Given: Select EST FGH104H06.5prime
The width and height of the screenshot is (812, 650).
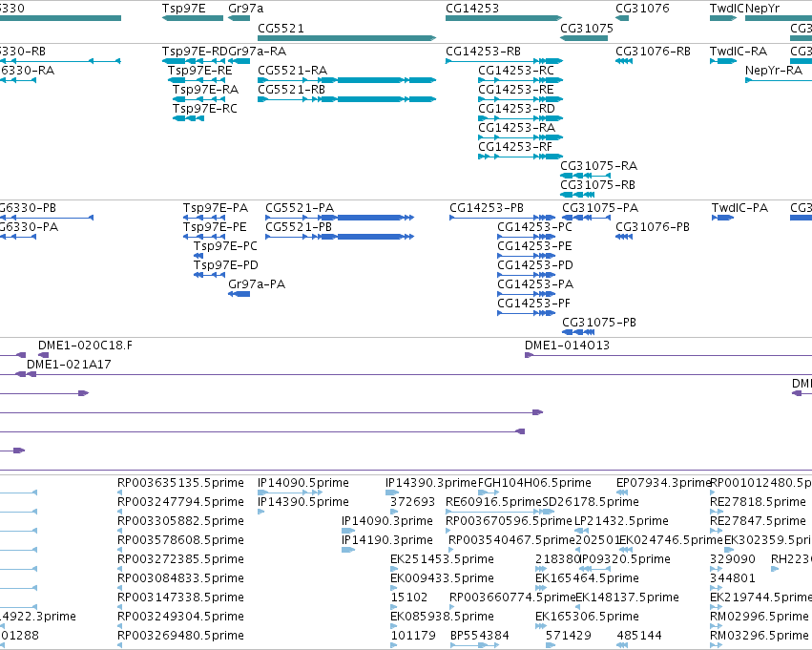Looking at the screenshot, I should [534, 483].
